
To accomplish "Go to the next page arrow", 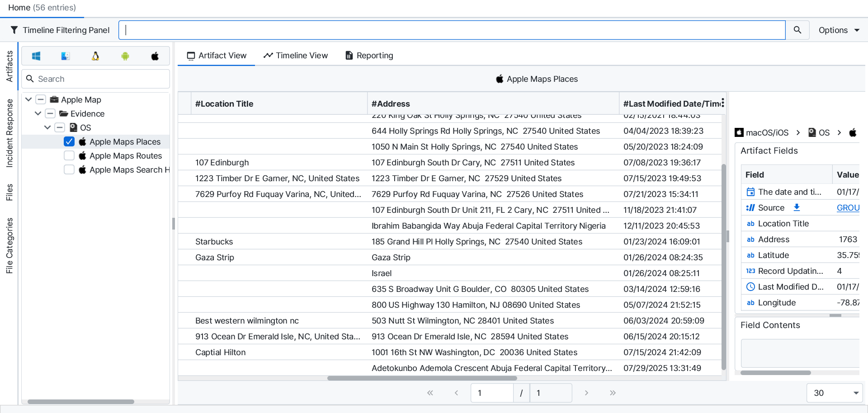I will (x=586, y=393).
